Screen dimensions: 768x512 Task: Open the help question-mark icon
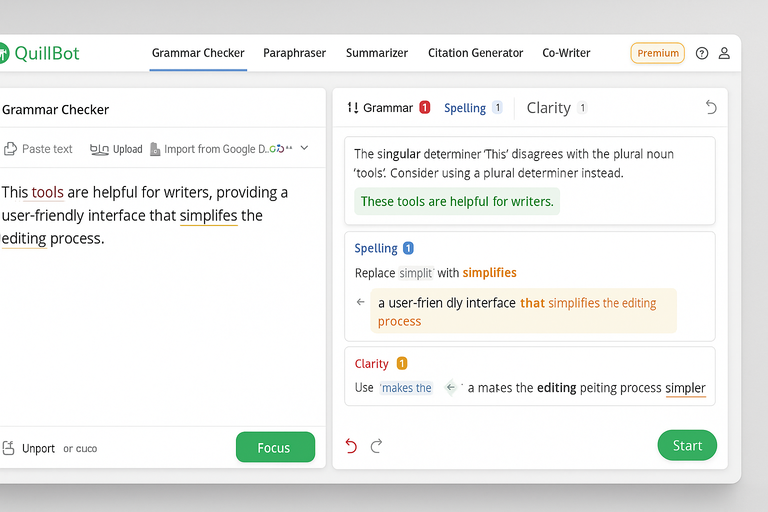702,53
